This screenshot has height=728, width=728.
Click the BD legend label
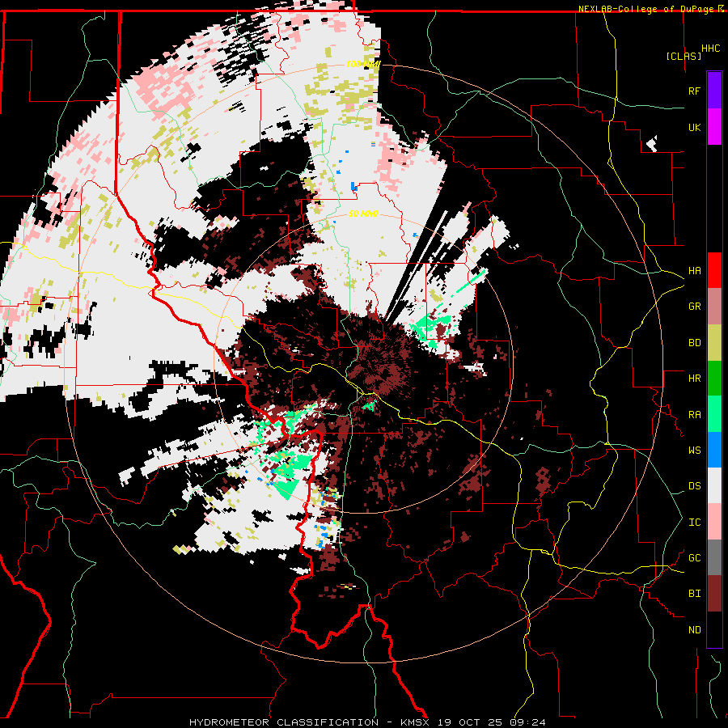694,343
